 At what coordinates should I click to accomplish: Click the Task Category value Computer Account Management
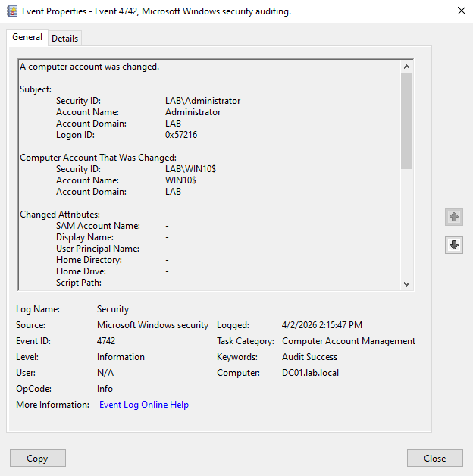click(348, 341)
